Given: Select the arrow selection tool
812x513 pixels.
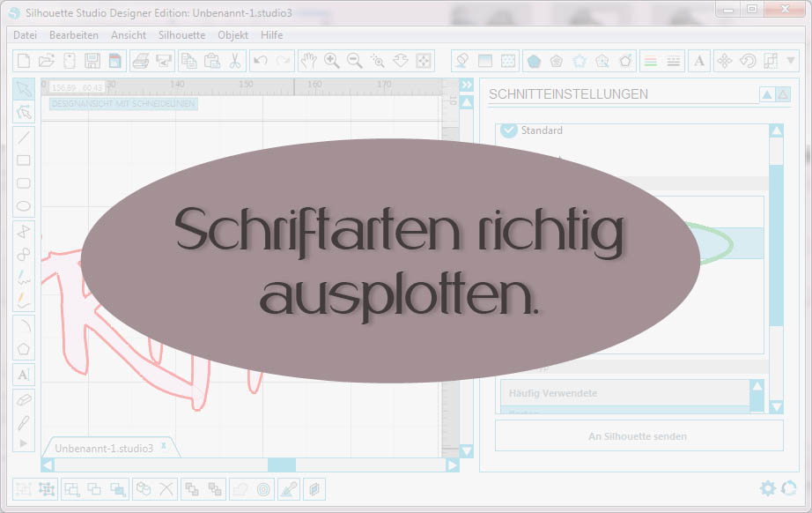Looking at the screenshot, I should [22, 91].
